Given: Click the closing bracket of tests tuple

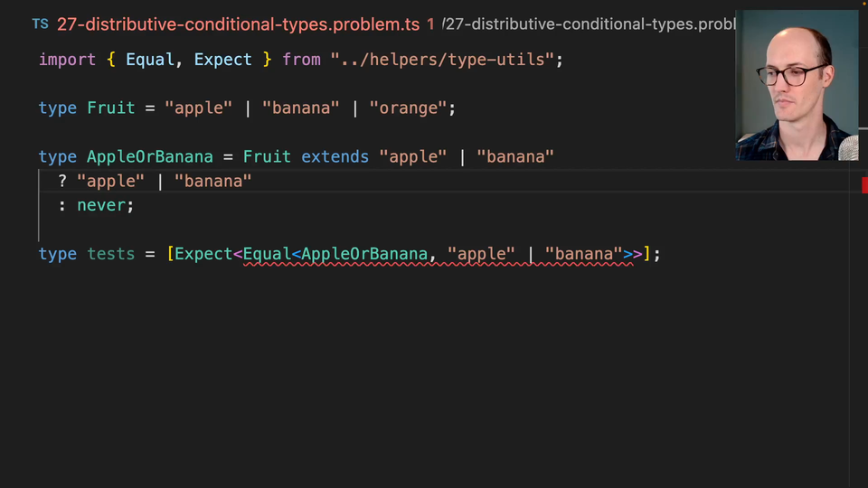Looking at the screenshot, I should click(x=646, y=255).
